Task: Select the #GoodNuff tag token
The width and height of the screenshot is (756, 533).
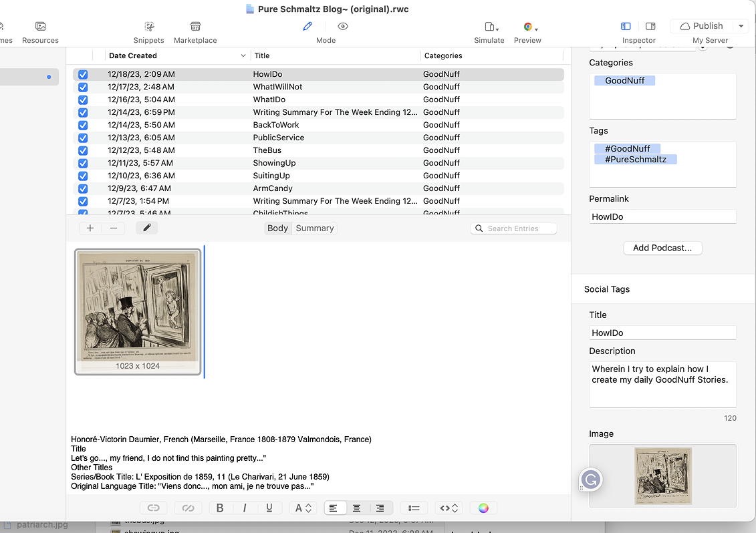Action: tap(627, 148)
